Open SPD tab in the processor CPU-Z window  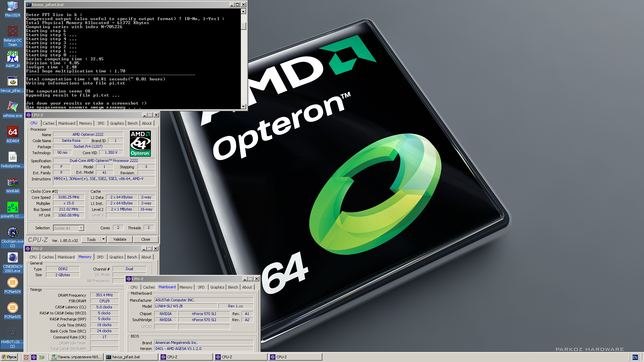101,123
